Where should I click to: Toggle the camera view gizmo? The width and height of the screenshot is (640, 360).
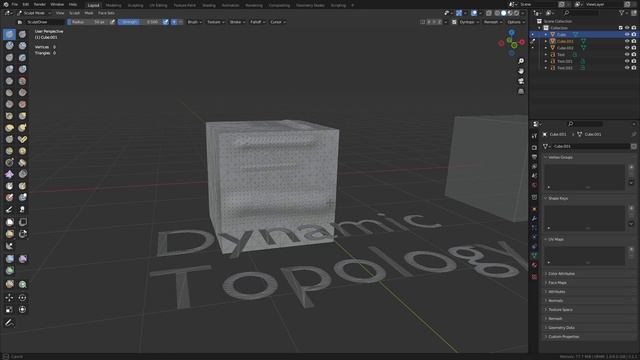click(x=521, y=81)
